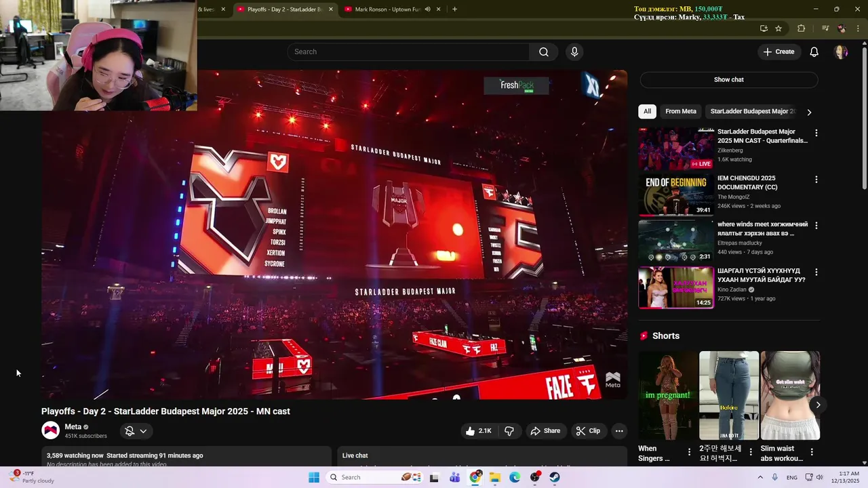Click microphone icon in system tray

click(774, 477)
